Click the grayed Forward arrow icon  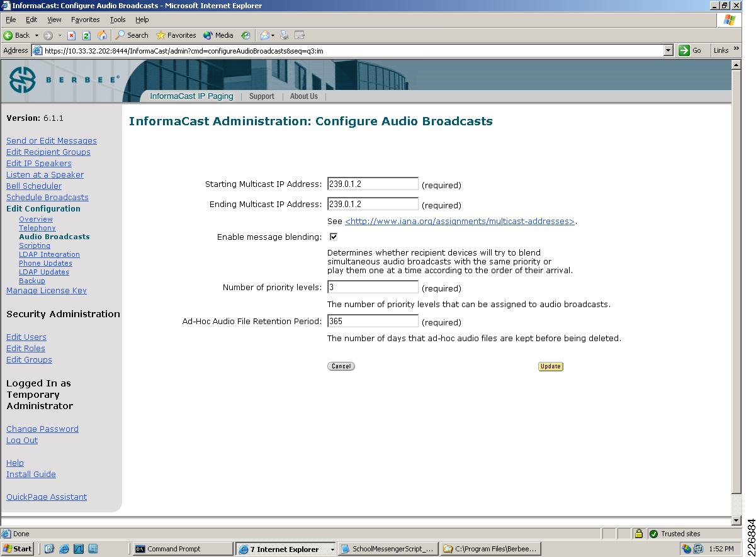point(48,35)
